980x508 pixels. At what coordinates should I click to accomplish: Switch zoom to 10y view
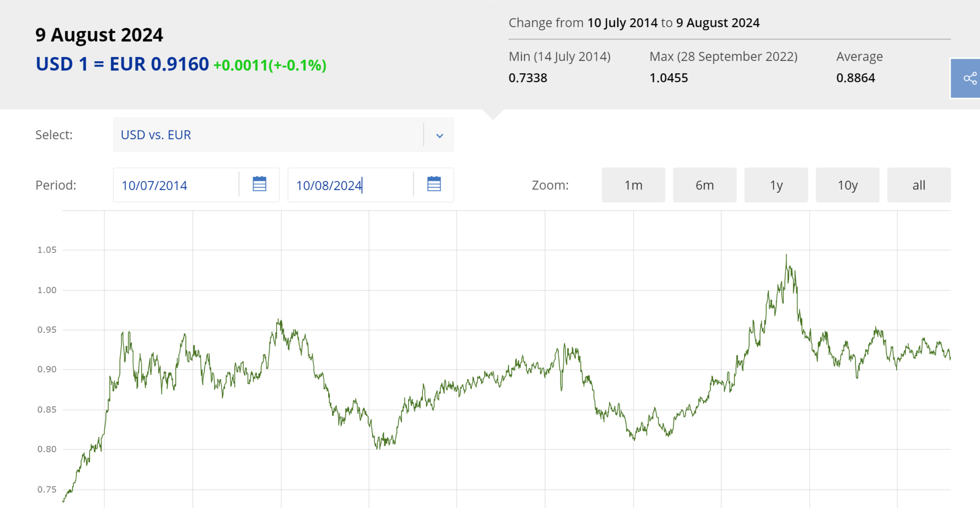click(x=847, y=185)
